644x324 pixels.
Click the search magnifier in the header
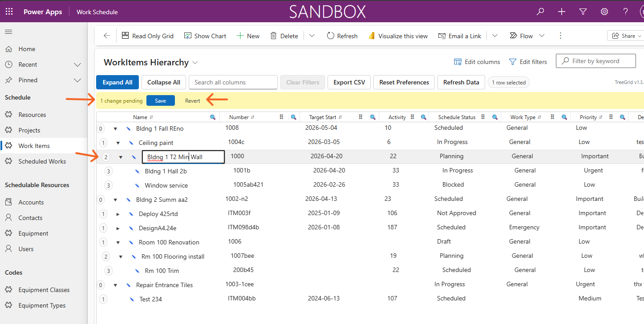540,12
